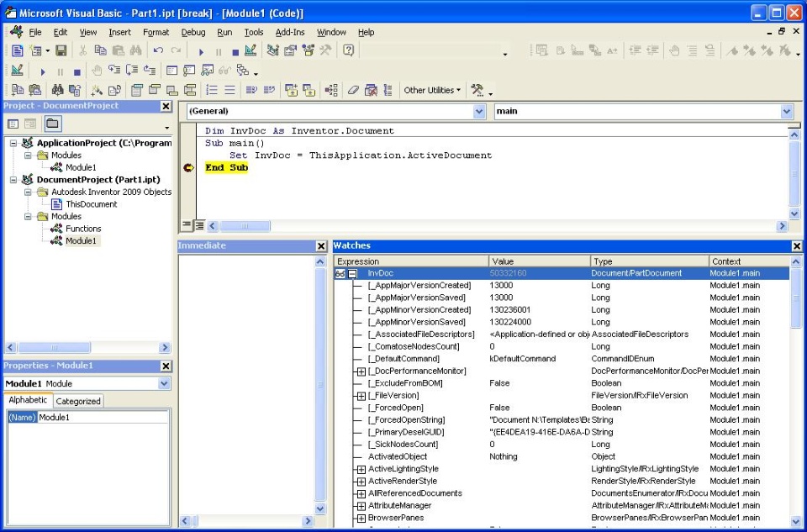Open Project Explorer toolbar icon

[x=272, y=50]
